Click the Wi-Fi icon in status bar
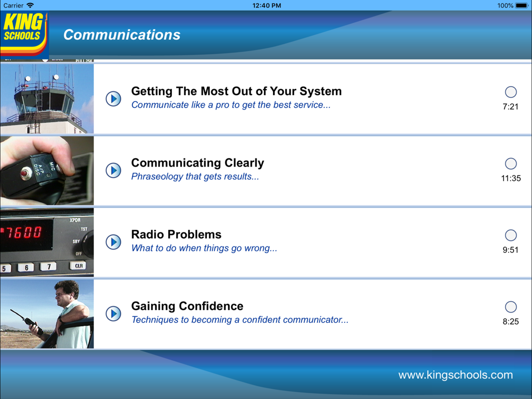Image resolution: width=532 pixels, height=399 pixels. click(30, 5)
